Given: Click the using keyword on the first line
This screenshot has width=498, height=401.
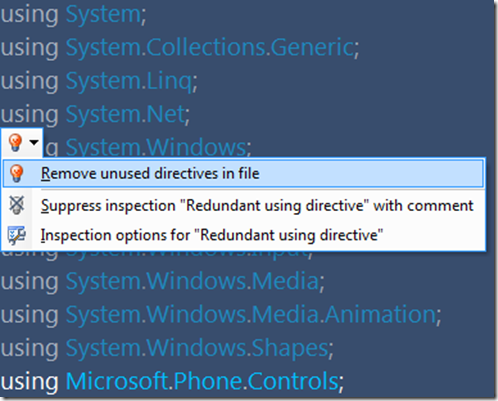Looking at the screenshot, I should (x=29, y=15).
